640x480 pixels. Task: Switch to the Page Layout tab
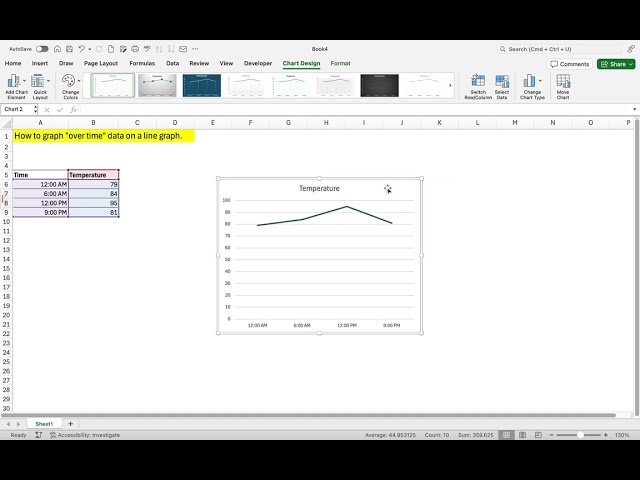(x=101, y=63)
